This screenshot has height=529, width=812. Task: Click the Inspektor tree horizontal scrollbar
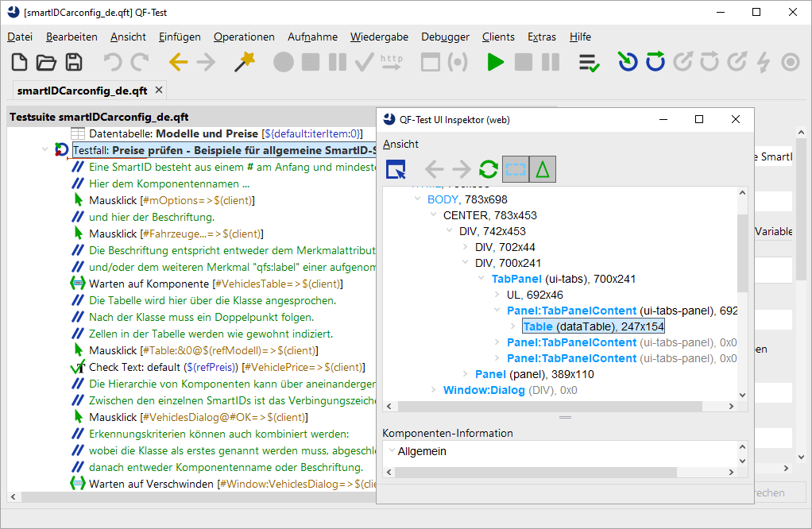click(550, 407)
